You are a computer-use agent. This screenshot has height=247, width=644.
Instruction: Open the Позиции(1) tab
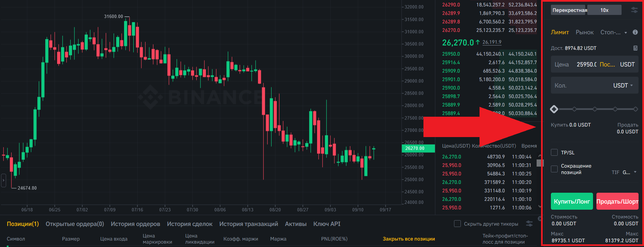23,224
